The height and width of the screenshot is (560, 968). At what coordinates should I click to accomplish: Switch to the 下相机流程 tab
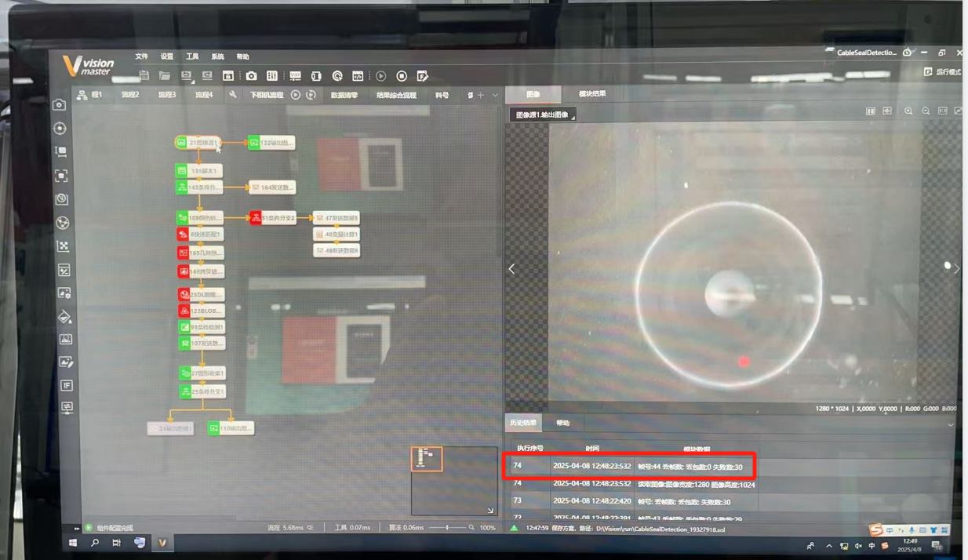pos(267,95)
